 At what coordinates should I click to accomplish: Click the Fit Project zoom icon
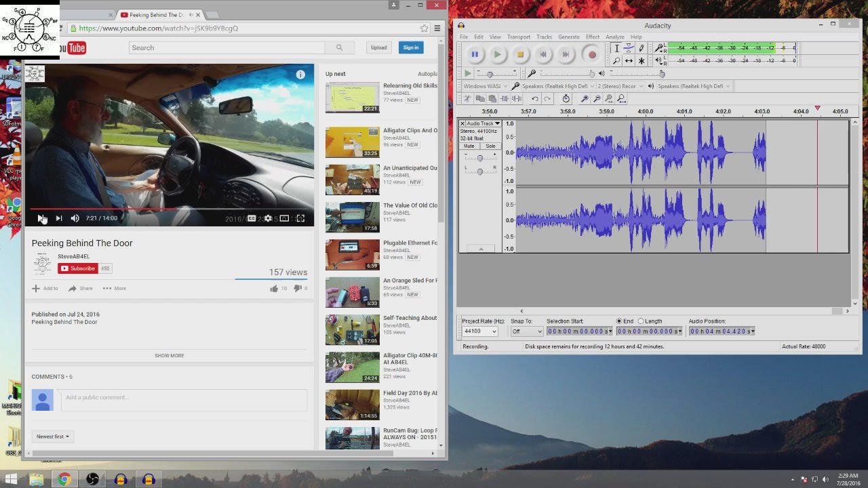pos(621,99)
